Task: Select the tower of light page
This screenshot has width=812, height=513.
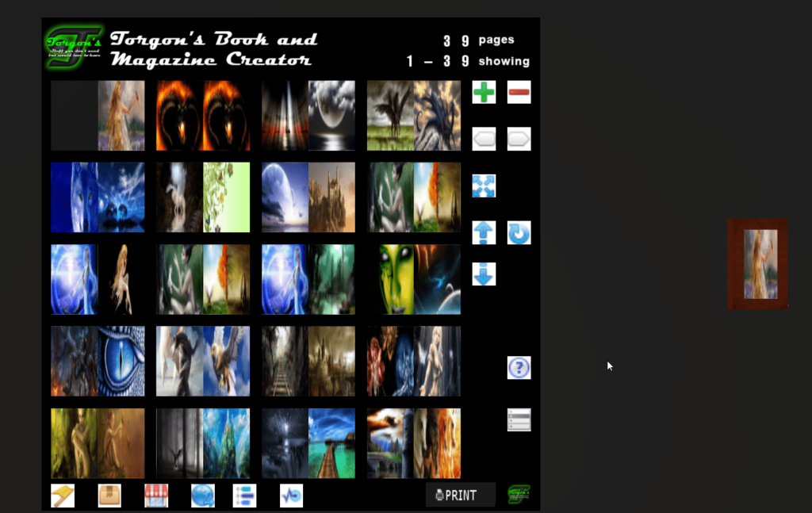Action: point(285,116)
